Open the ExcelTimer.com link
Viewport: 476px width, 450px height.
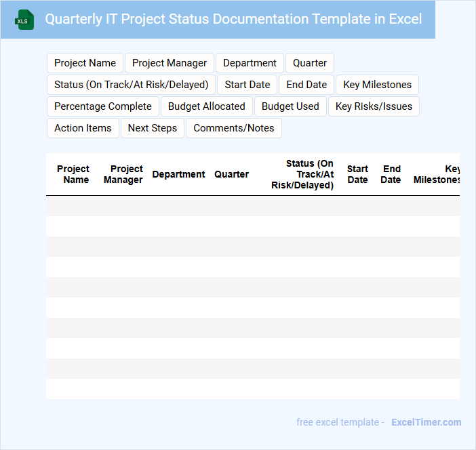pyautogui.click(x=427, y=422)
